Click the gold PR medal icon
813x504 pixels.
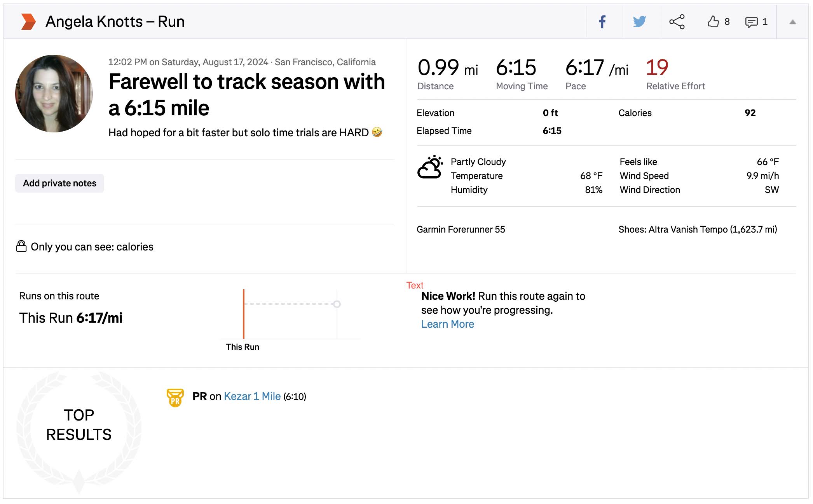click(x=175, y=397)
